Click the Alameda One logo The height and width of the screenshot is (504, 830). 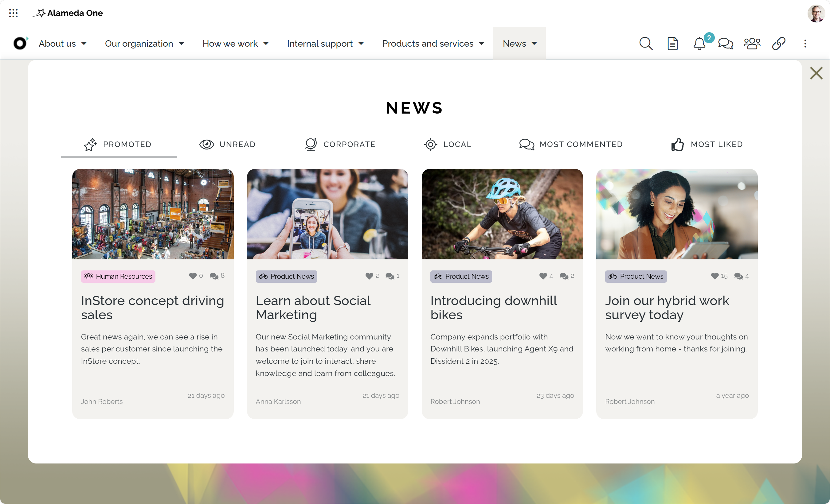(67, 13)
